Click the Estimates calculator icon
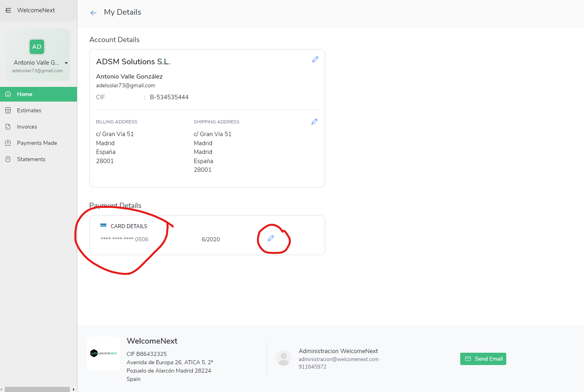 pyautogui.click(x=8, y=110)
